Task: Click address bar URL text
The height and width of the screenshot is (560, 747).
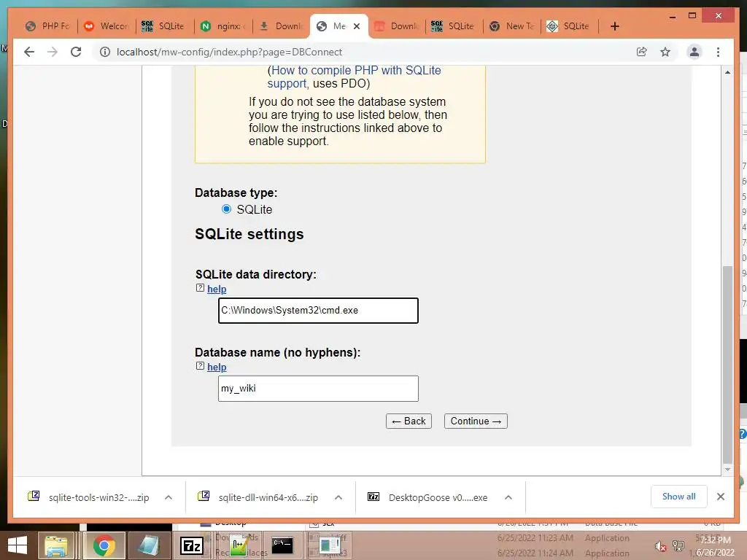Action: tap(229, 52)
